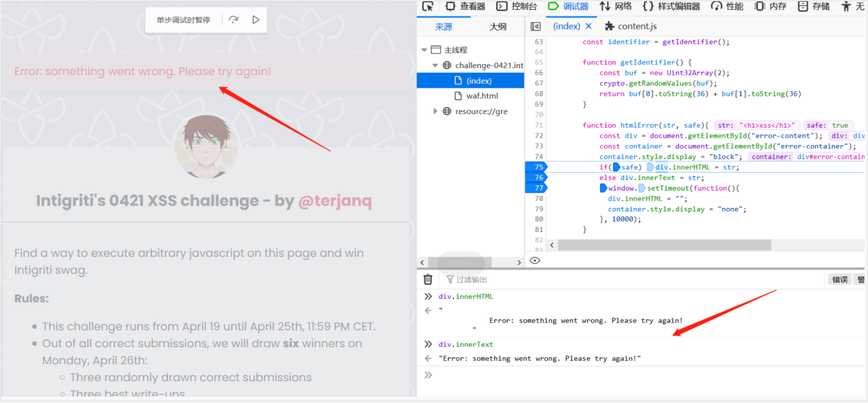Click the 错误 filter button in console
Screen dimensions: 868x403
[x=840, y=279]
